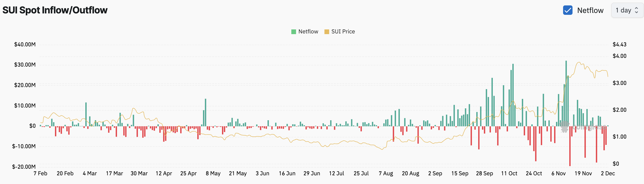
Task: Toggle the green Netflow legend swatch
Action: (293, 32)
